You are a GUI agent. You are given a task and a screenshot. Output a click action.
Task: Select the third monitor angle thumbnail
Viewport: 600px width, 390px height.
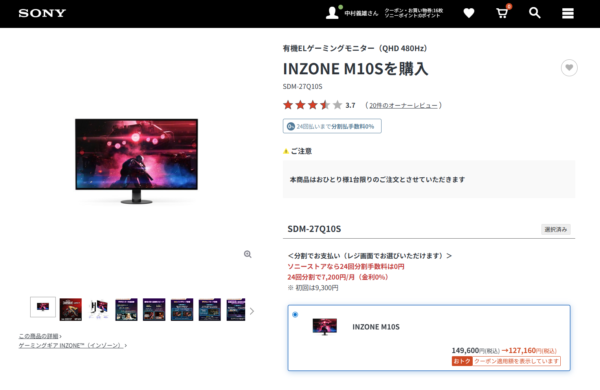[x=99, y=309]
